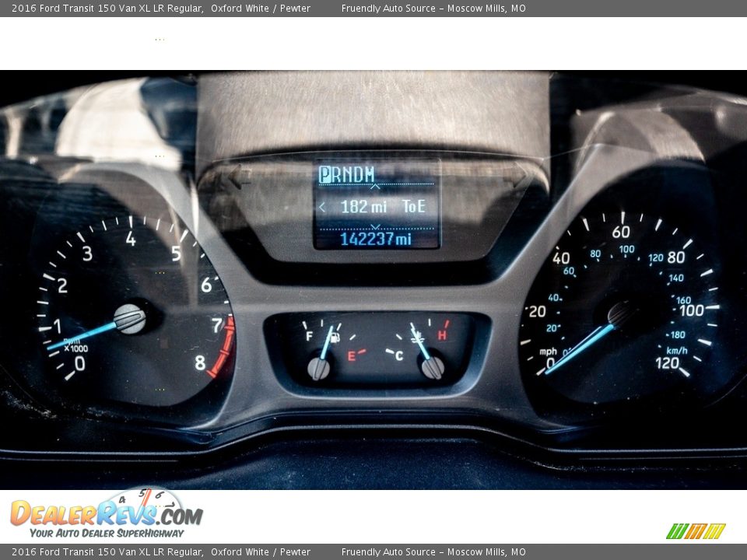The width and height of the screenshot is (747, 560).
Task: Click the mph label on the speedometer
Action: (x=548, y=352)
